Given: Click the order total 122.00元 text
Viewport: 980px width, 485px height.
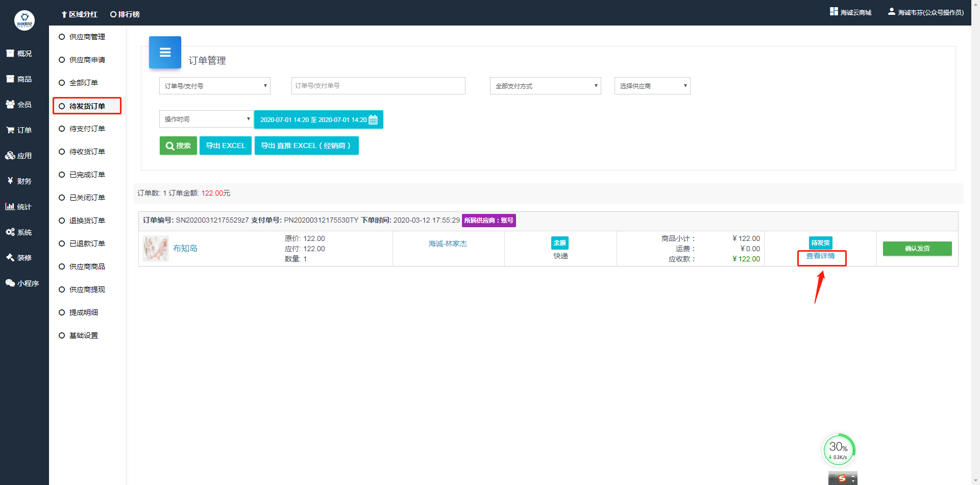Looking at the screenshot, I should coord(216,193).
